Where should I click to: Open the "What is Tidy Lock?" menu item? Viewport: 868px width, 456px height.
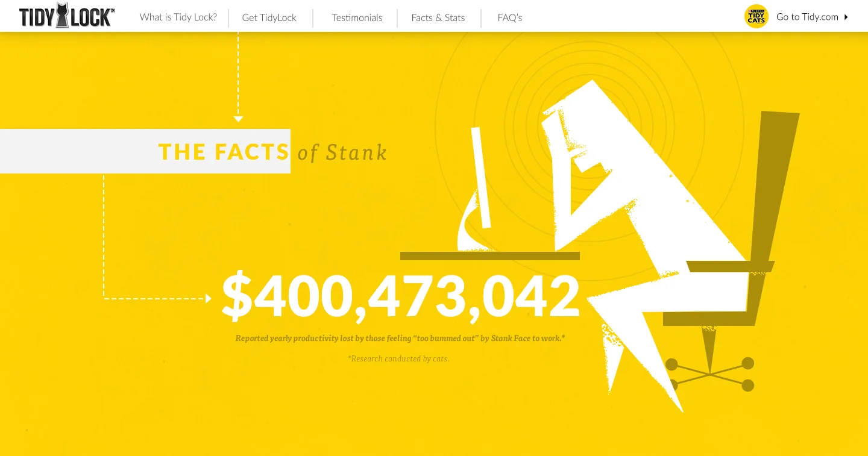click(x=178, y=17)
